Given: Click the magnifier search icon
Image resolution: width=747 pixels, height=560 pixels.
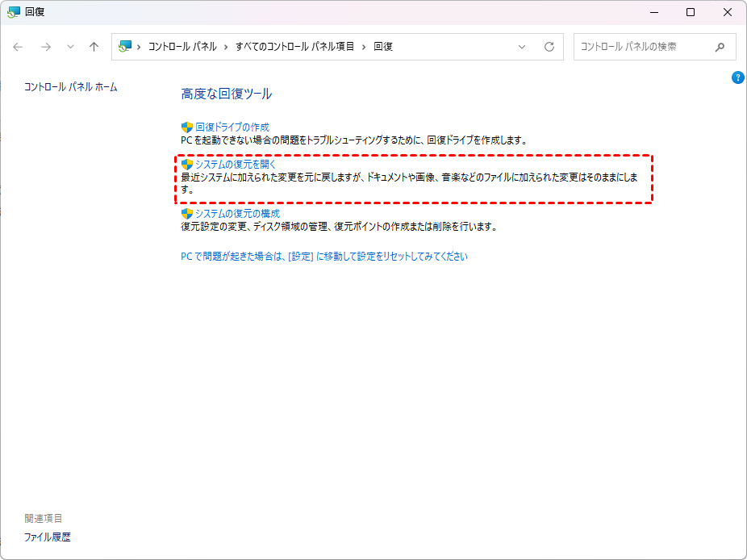Looking at the screenshot, I should coord(720,47).
